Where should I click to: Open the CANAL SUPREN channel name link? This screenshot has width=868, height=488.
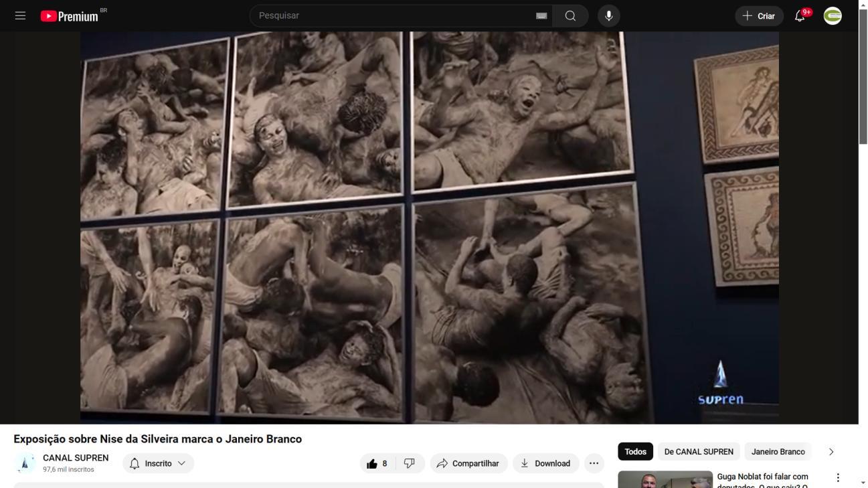click(76, 458)
